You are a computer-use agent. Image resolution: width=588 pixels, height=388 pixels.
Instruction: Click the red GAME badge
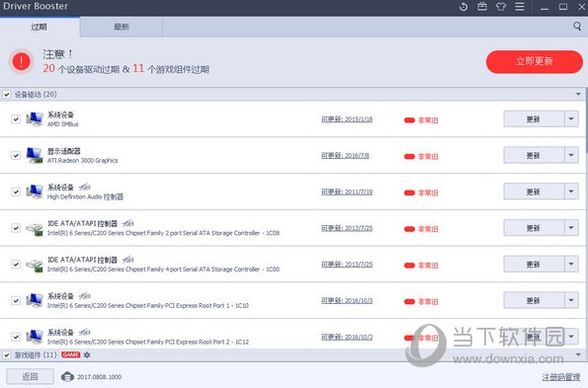point(70,354)
